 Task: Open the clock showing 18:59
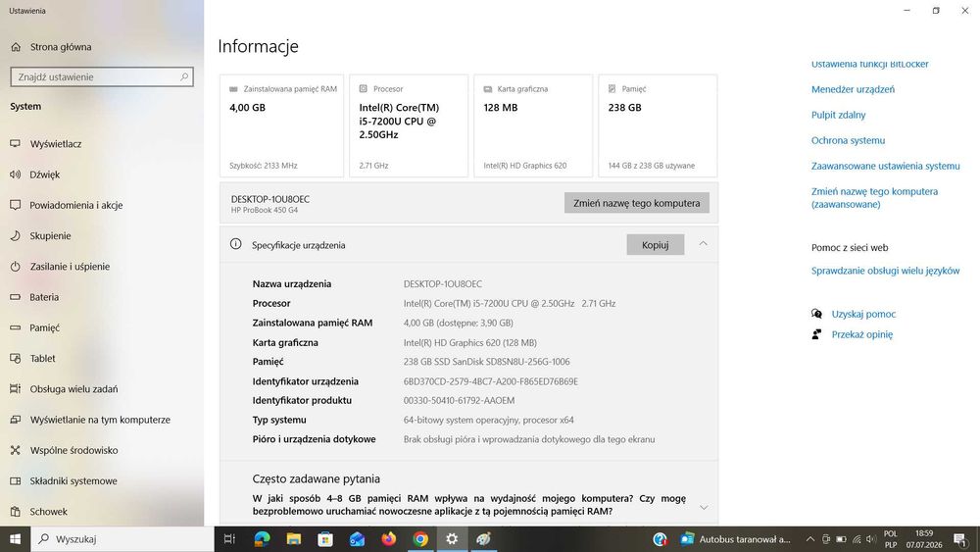(x=924, y=539)
